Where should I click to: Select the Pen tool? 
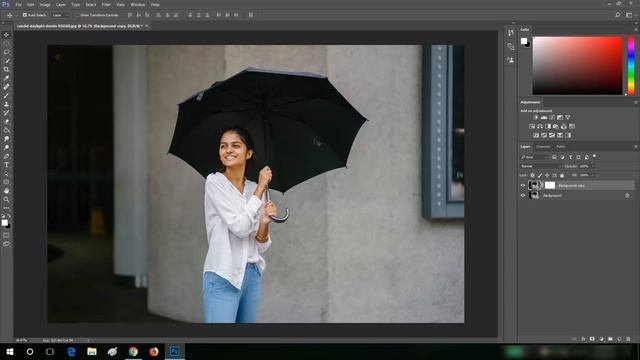click(x=6, y=156)
